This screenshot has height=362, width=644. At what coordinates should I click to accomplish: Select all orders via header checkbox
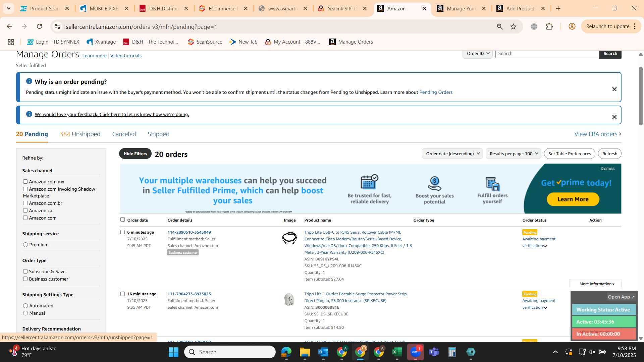(x=122, y=220)
